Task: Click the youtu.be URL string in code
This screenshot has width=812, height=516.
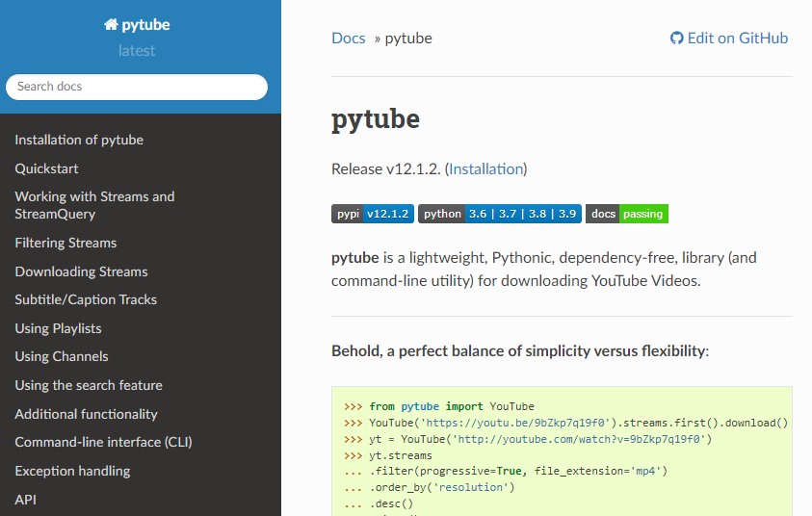Action: coord(515,423)
